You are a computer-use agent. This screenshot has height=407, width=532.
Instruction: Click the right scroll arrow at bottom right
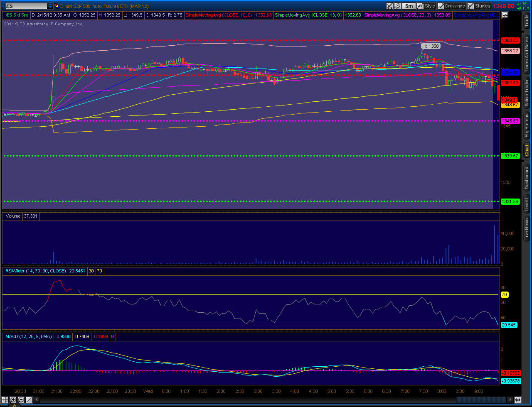click(x=510, y=400)
